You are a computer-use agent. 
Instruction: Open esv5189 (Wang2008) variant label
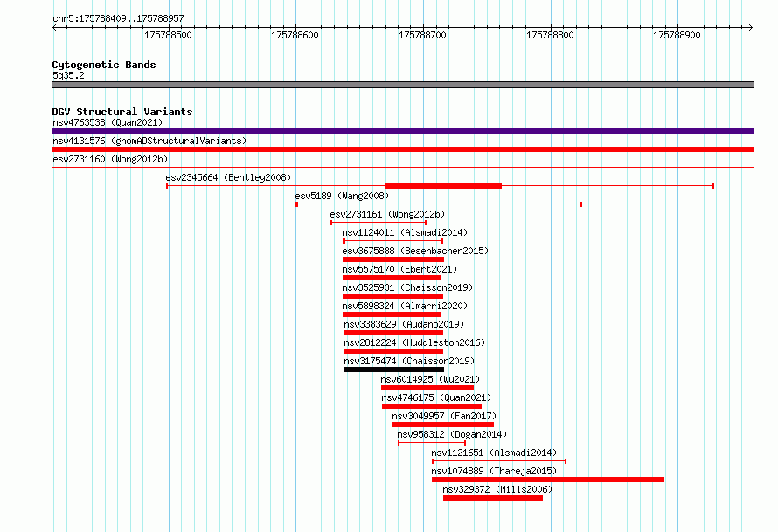pos(342,196)
